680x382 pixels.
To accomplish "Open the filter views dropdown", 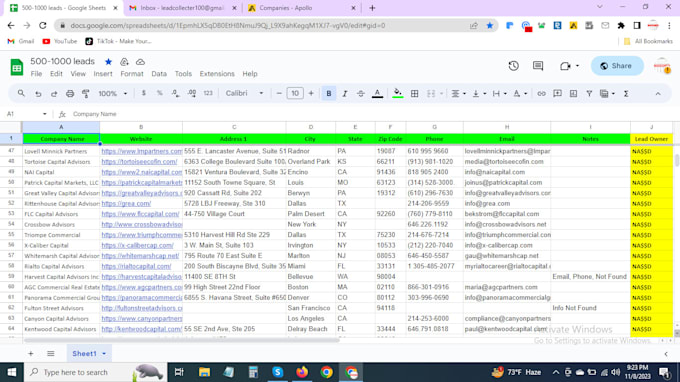I will [x=607, y=93].
